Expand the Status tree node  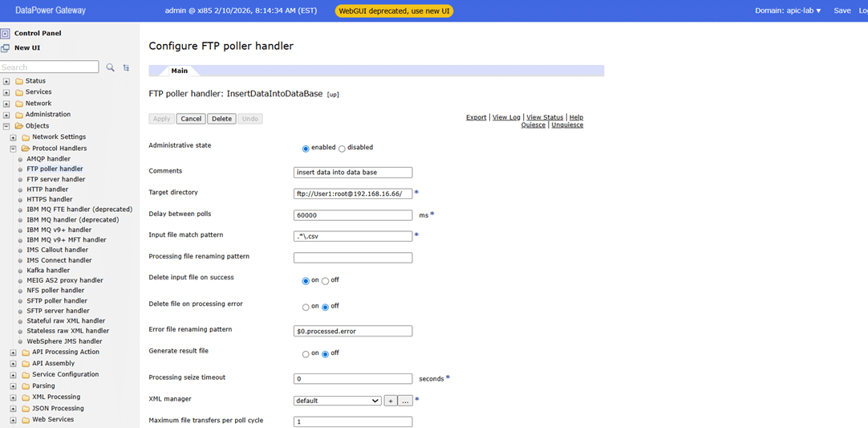click(x=6, y=81)
